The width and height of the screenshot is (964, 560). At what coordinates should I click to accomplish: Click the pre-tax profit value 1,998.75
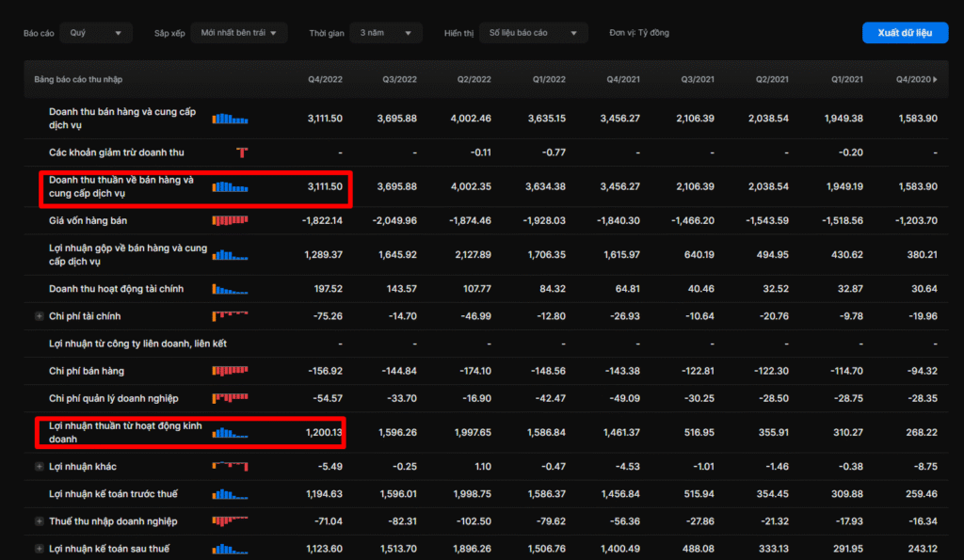pos(473,493)
